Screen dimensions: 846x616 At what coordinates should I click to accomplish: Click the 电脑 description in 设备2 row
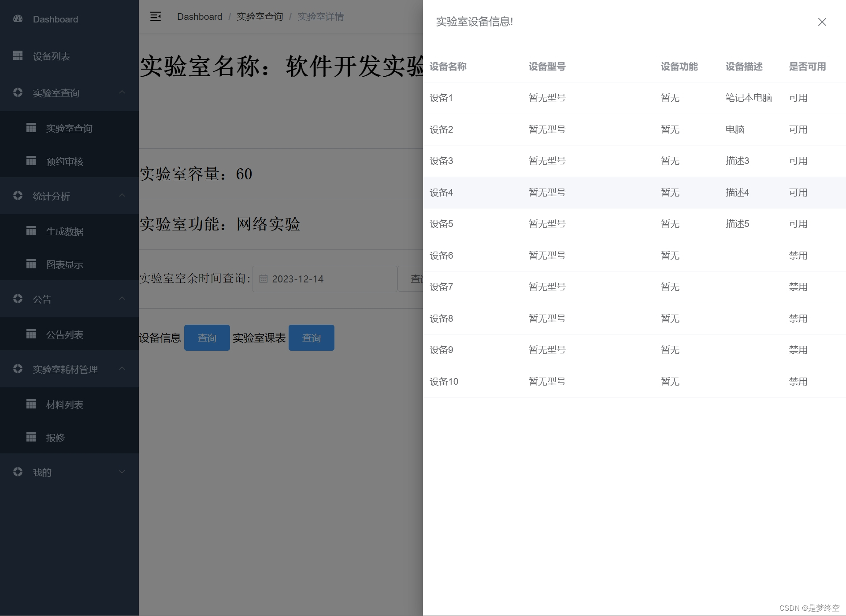735,130
